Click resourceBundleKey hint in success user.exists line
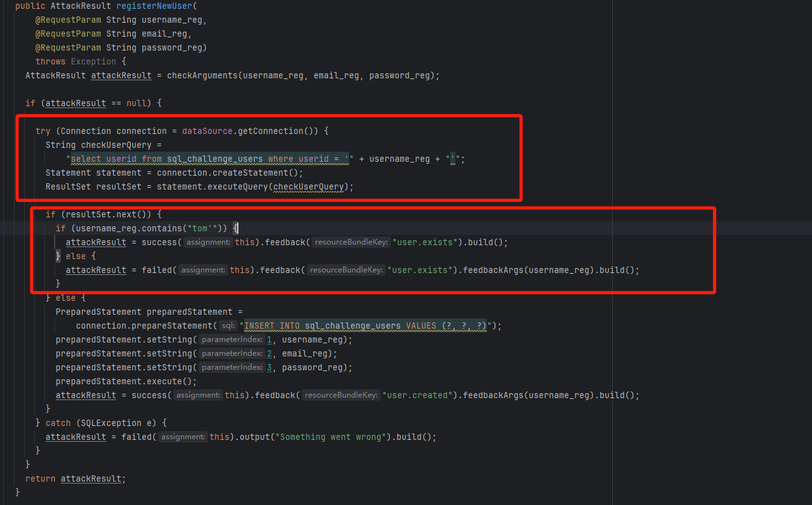The height and width of the screenshot is (505, 812). [x=351, y=242]
